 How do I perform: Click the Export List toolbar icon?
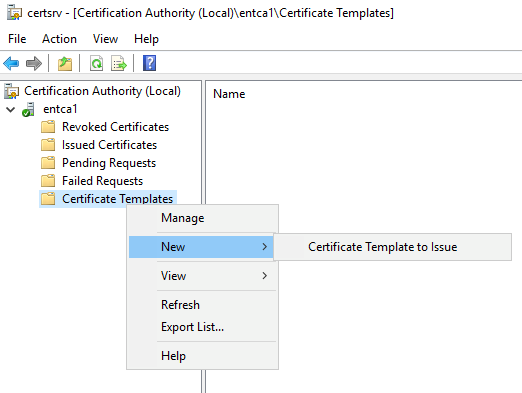pyautogui.click(x=119, y=63)
